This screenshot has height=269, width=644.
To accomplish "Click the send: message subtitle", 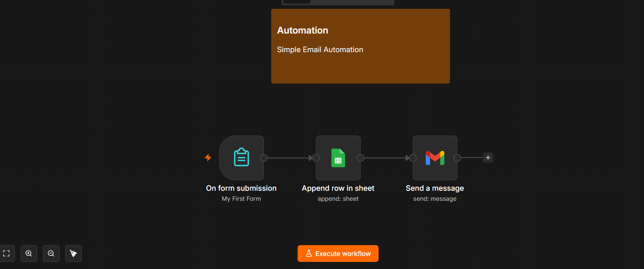I will [435, 199].
